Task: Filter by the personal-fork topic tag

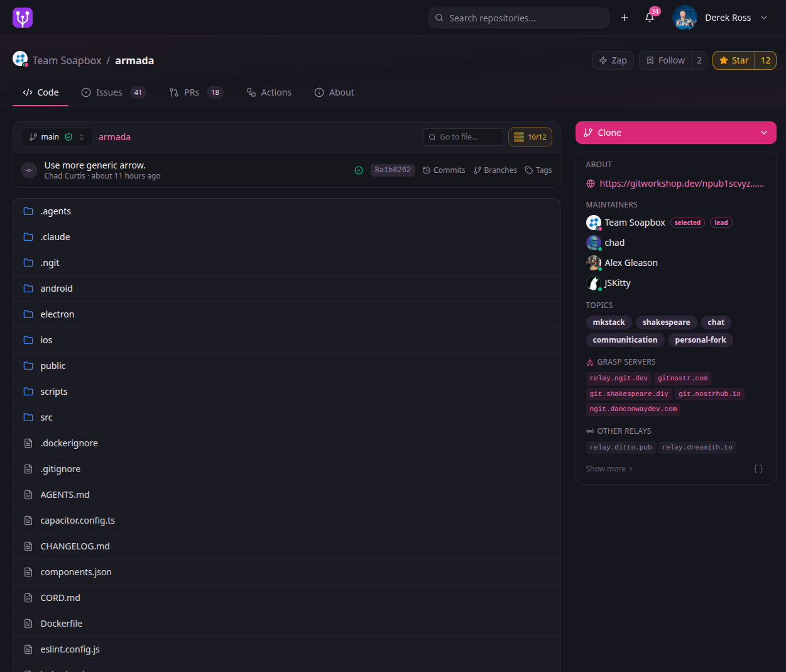Action: tap(701, 340)
